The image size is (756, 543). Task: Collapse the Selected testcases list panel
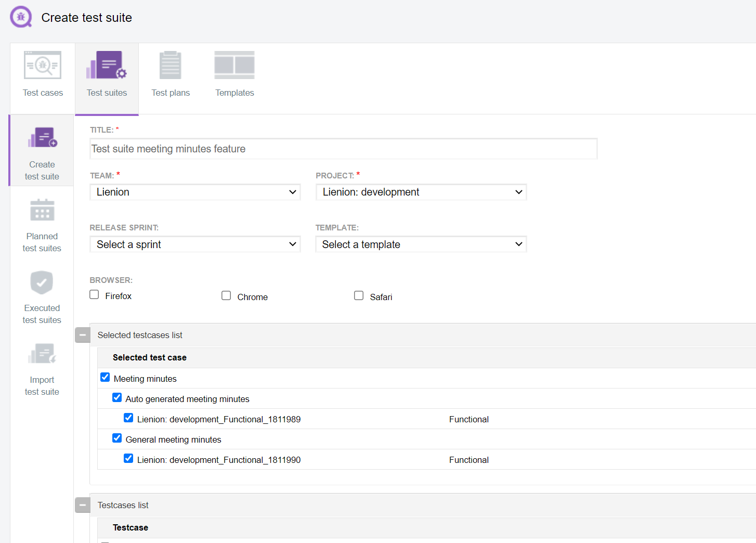tap(83, 335)
